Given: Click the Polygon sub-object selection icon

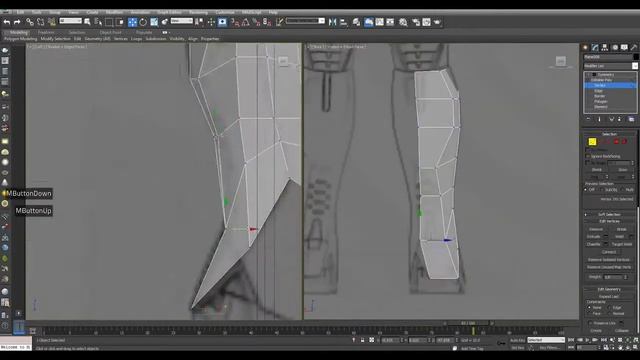Looking at the screenshot, I should [616, 142].
